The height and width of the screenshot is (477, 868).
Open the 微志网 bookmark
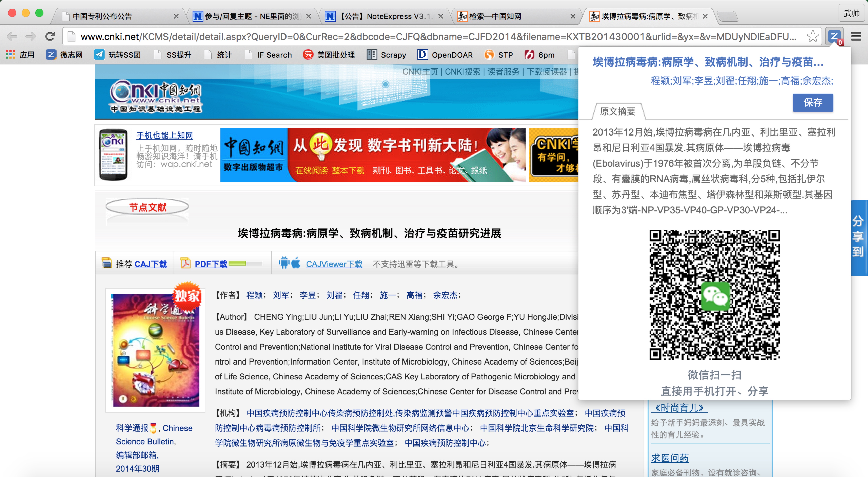[x=64, y=55]
